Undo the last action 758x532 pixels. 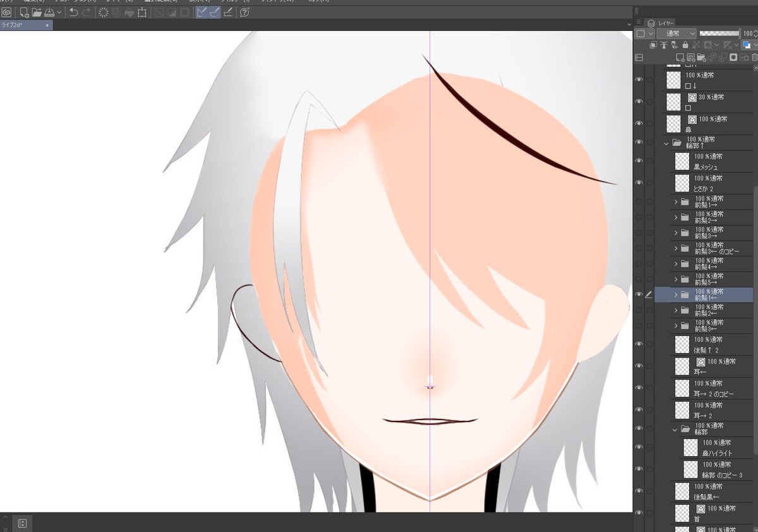pos(73,13)
